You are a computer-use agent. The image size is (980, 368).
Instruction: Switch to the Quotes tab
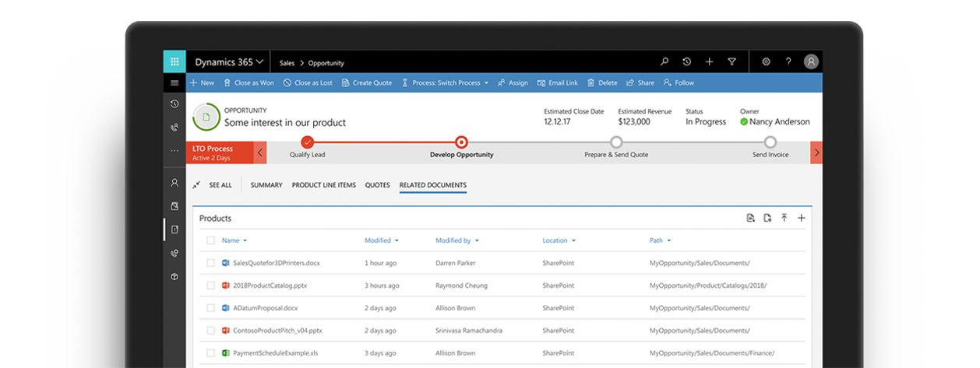[x=377, y=185]
